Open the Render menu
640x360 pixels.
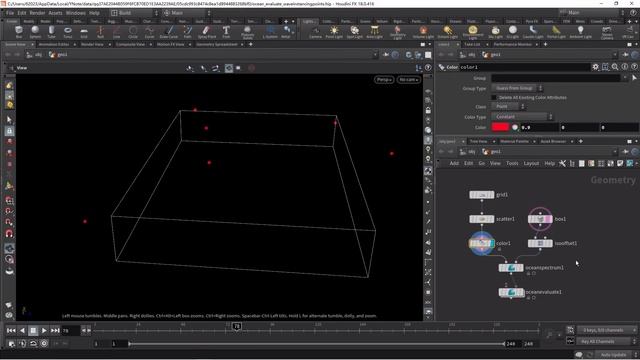(x=37, y=13)
